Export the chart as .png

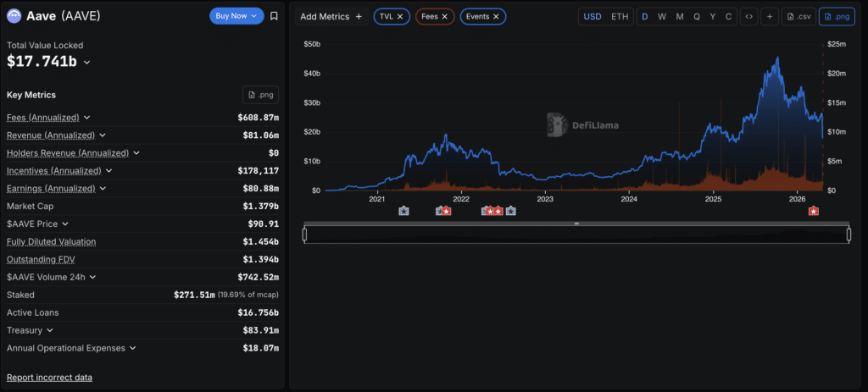tap(836, 17)
